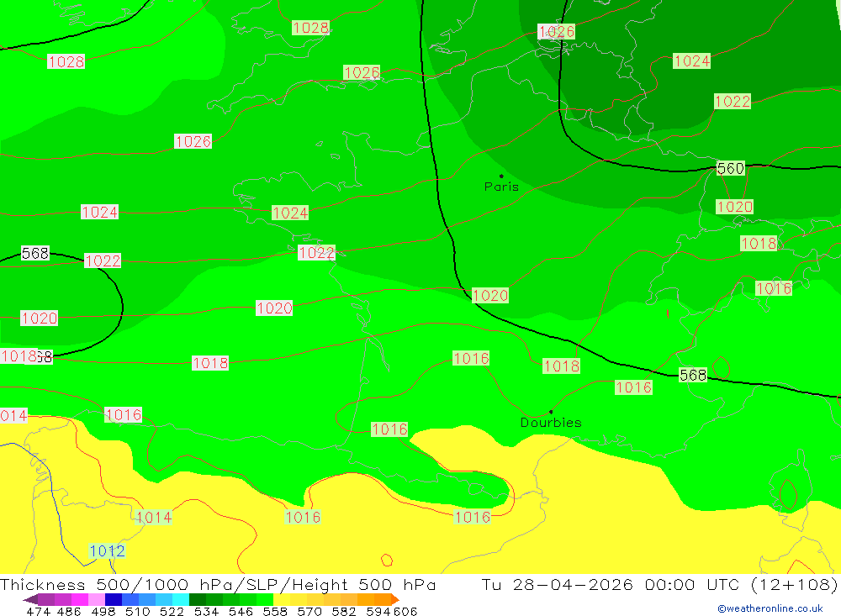This screenshot has height=616, width=841.
Task: Click legend value 570
Action: pyautogui.click(x=309, y=611)
